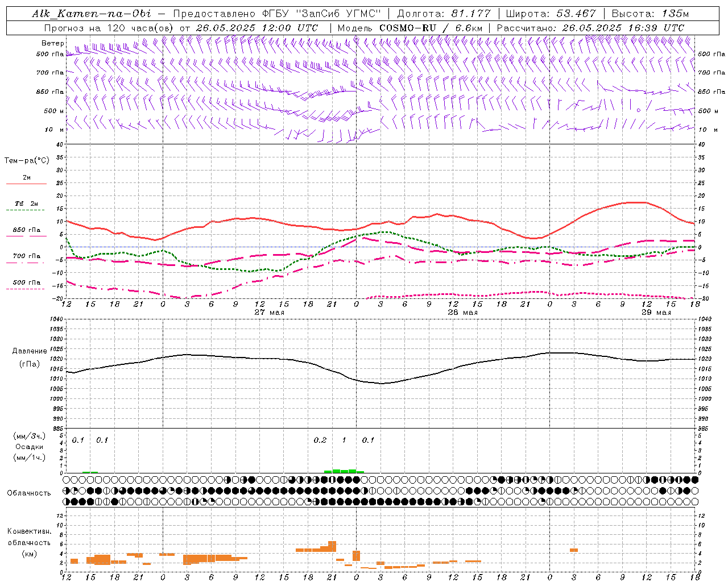Click the Высота: 135м value

pyautogui.click(x=650, y=14)
